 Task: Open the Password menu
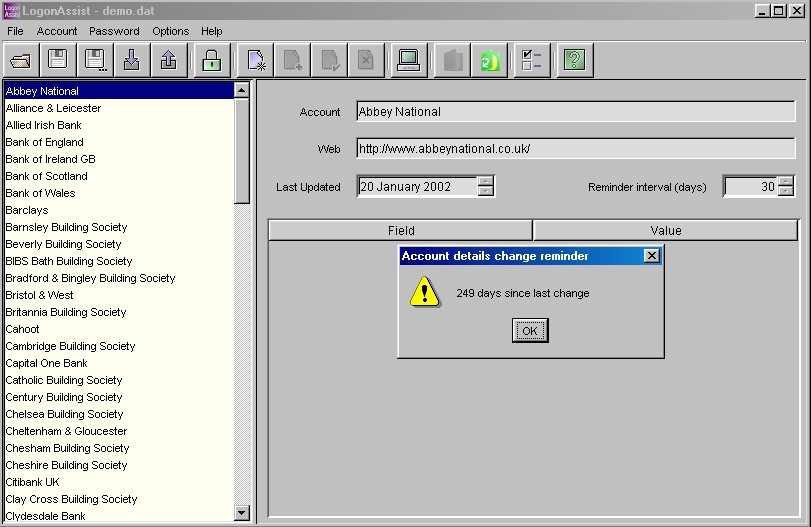[x=114, y=31]
